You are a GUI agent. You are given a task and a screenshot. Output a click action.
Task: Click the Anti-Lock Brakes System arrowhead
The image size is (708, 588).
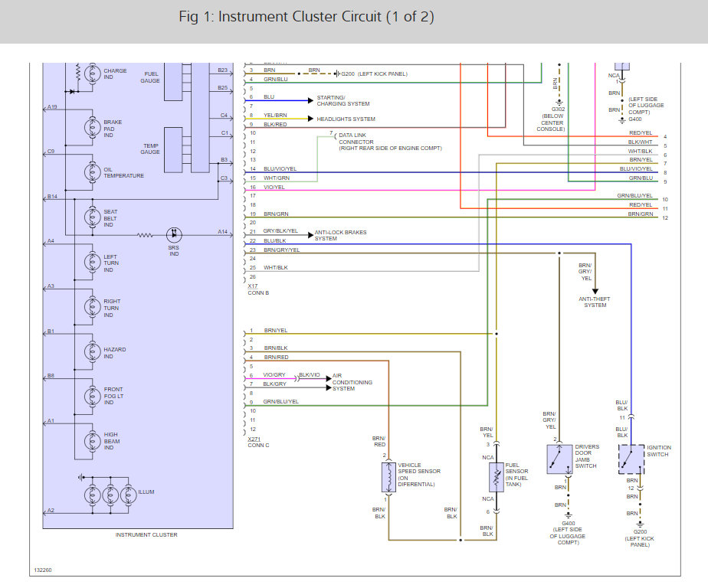click(x=310, y=235)
